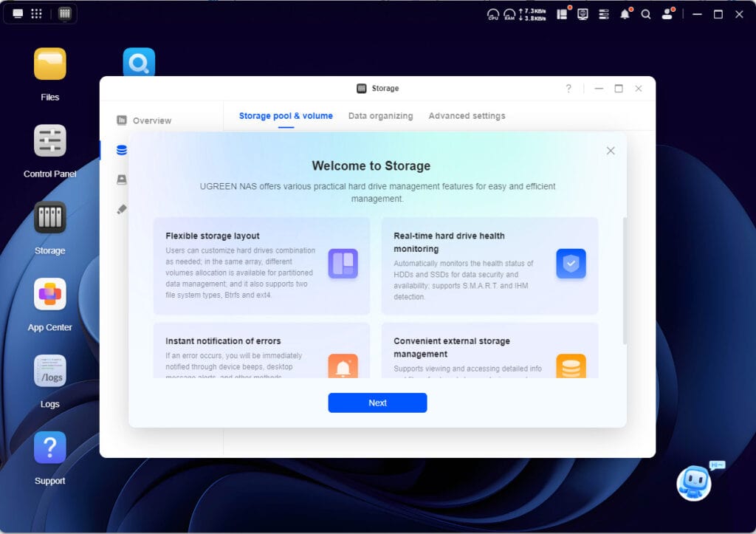Viewport: 756px width, 534px height.
Task: Click the show desktop icon in taskbar
Action: pos(18,14)
